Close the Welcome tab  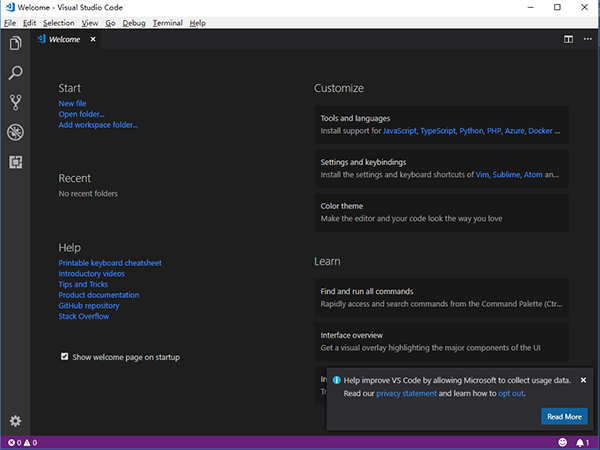(93, 40)
